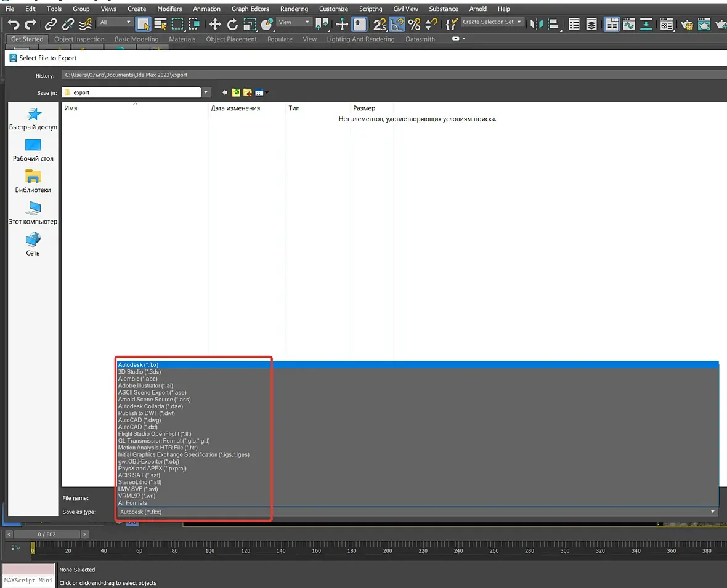Toggle Percent Snap in toolbar
Screen dimensions: 727x588
414,24
